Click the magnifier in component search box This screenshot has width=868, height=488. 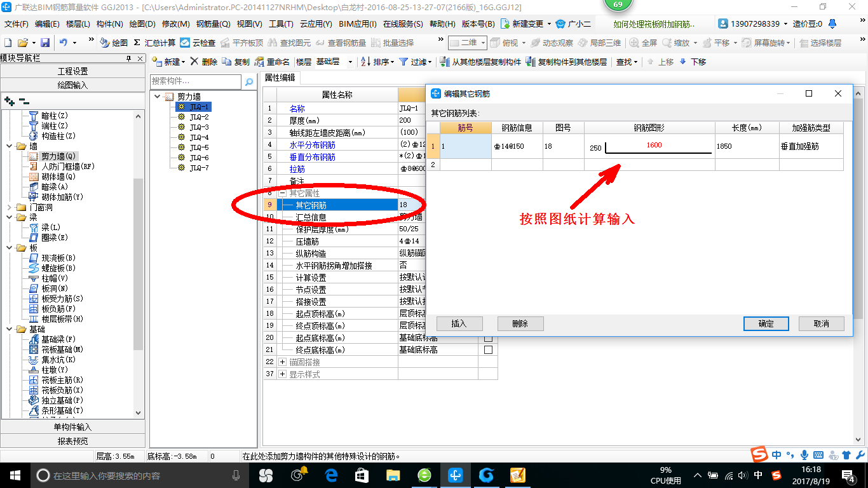(249, 81)
